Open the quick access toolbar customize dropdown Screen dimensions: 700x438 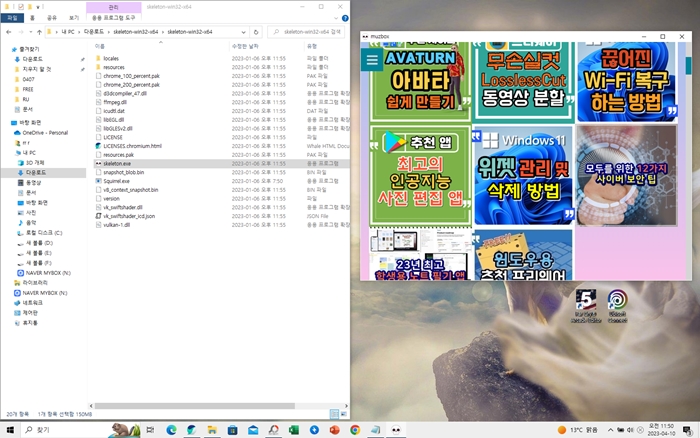coord(38,7)
